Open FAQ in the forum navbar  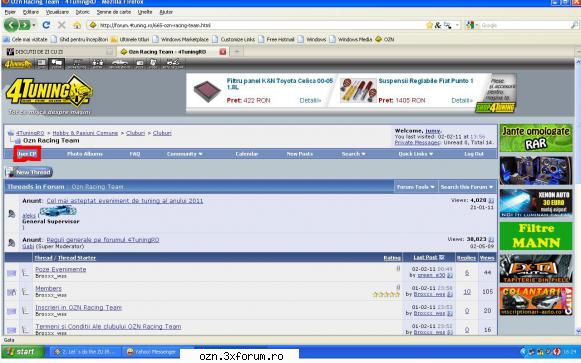pyautogui.click(x=135, y=154)
